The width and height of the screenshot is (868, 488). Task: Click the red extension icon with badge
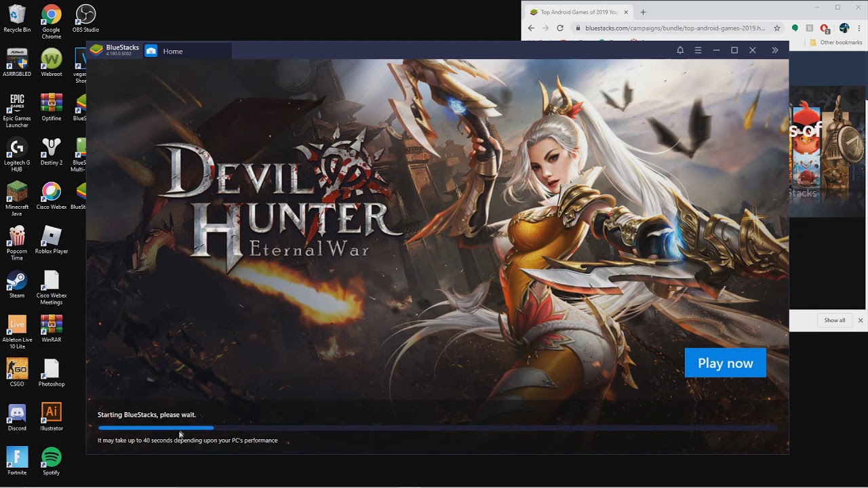click(825, 28)
